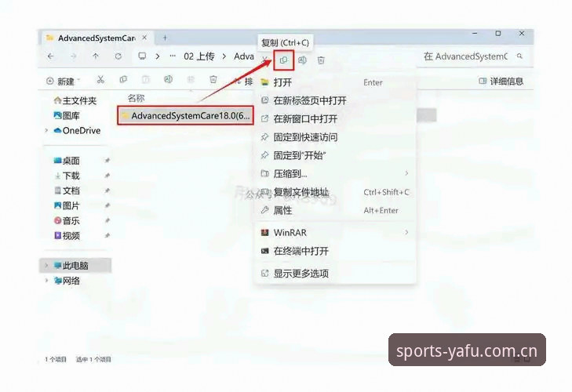Open 音乐 in sidebar
Image resolution: width=572 pixels, height=392 pixels.
point(67,220)
